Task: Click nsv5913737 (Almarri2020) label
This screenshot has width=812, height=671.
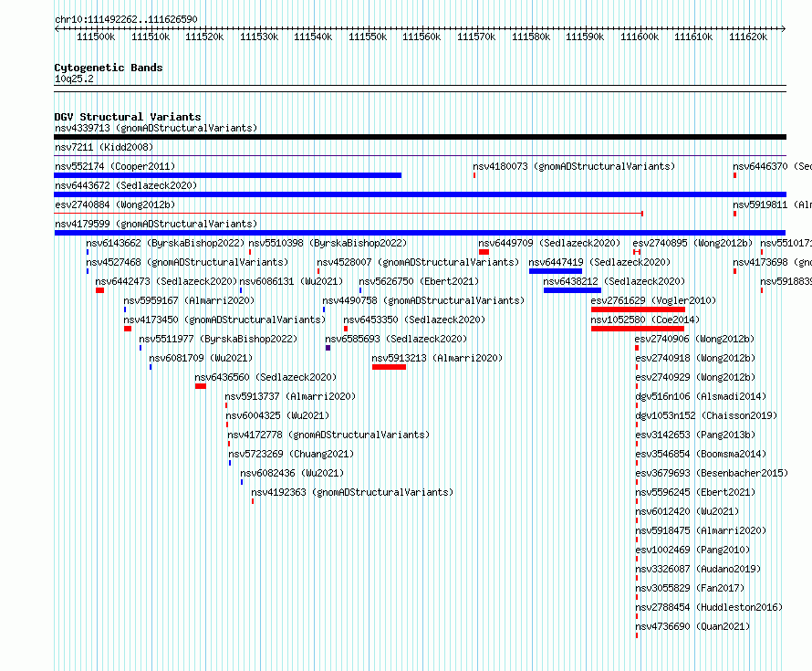Action: click(x=290, y=396)
